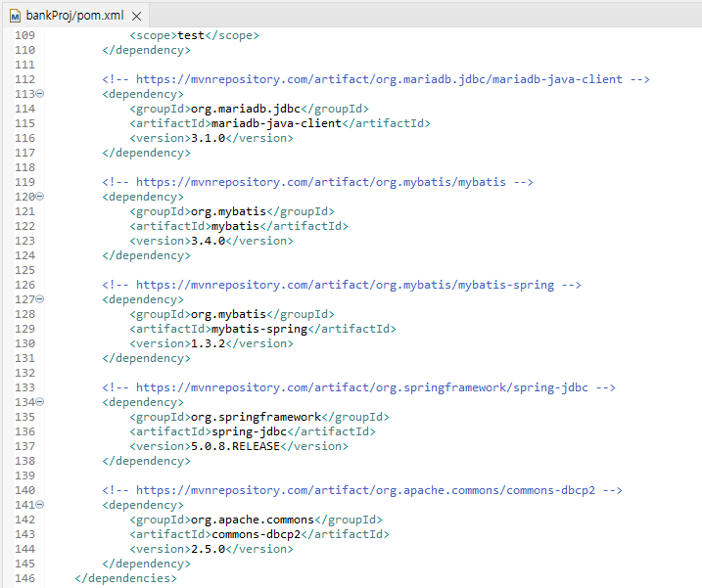Viewport: 702px width, 588px height.
Task: Click line number 146 in the gutter
Action: tap(24, 578)
